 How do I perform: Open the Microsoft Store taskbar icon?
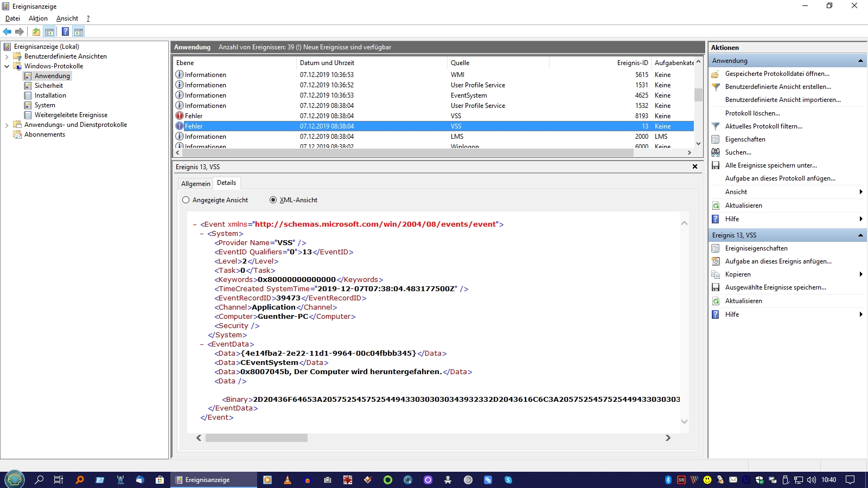159,480
